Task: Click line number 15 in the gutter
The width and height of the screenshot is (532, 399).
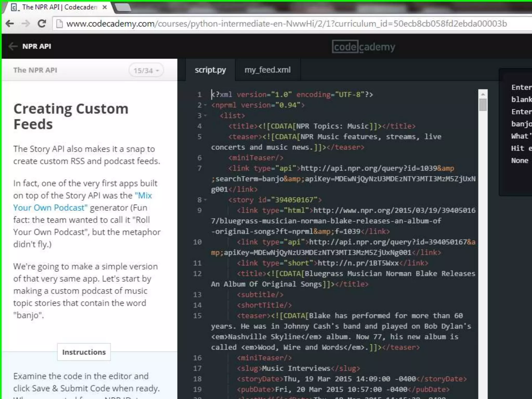Action: tap(197, 316)
